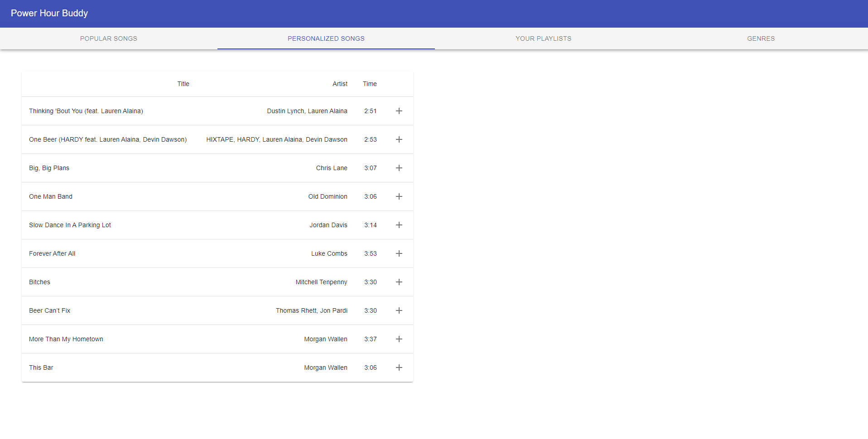Click Morgan Wallen in This Bar row

click(x=326, y=367)
